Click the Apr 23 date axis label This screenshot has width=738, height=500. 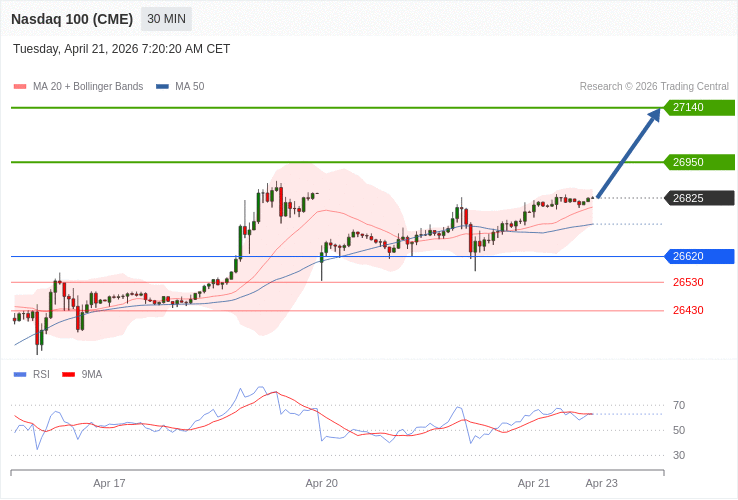point(602,484)
